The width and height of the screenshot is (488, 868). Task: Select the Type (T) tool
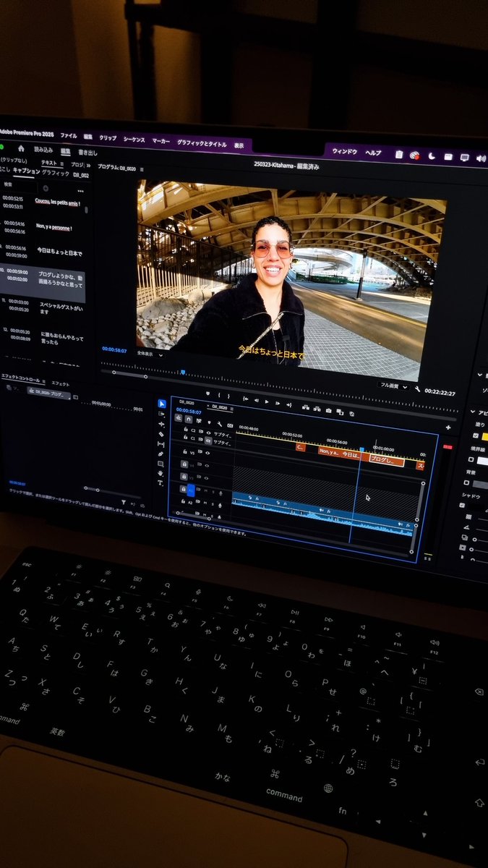click(161, 482)
